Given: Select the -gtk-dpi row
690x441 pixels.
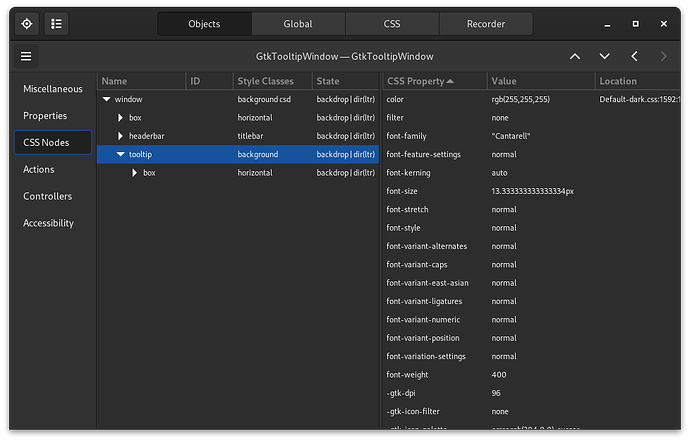Looking at the screenshot, I should [x=532, y=393].
